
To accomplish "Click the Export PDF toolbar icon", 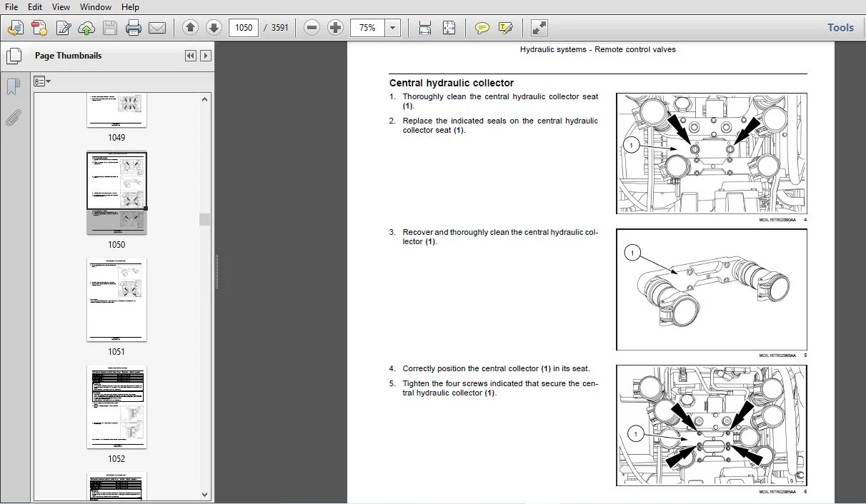I will [39, 28].
